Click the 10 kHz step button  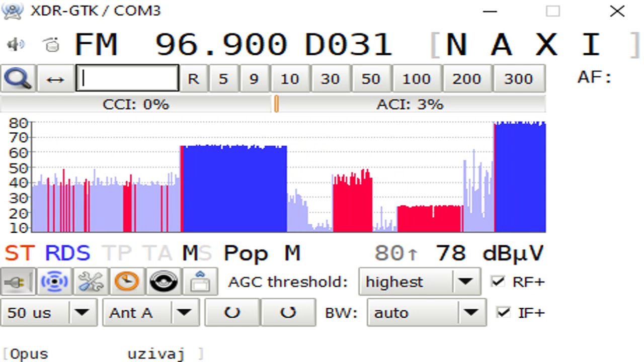coord(290,78)
